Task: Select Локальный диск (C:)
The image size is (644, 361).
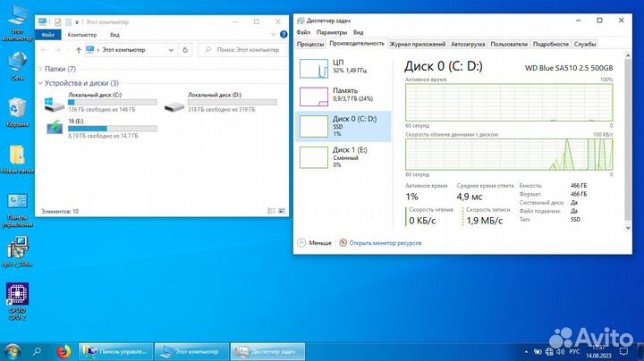Action: tap(100, 102)
